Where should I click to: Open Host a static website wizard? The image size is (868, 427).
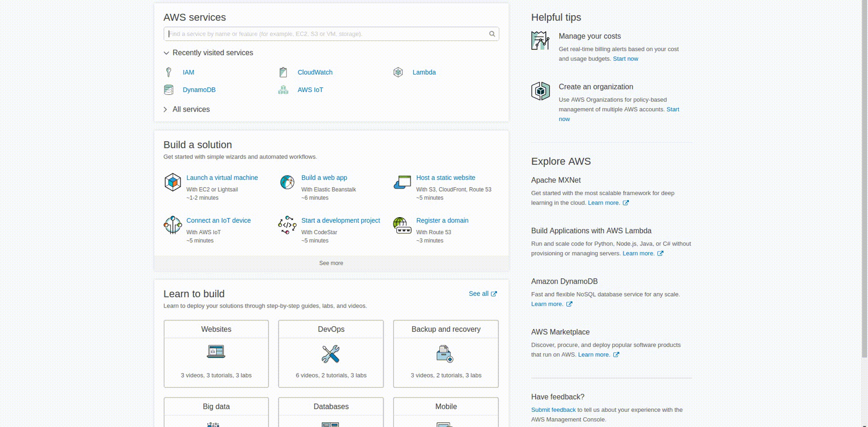pos(446,178)
